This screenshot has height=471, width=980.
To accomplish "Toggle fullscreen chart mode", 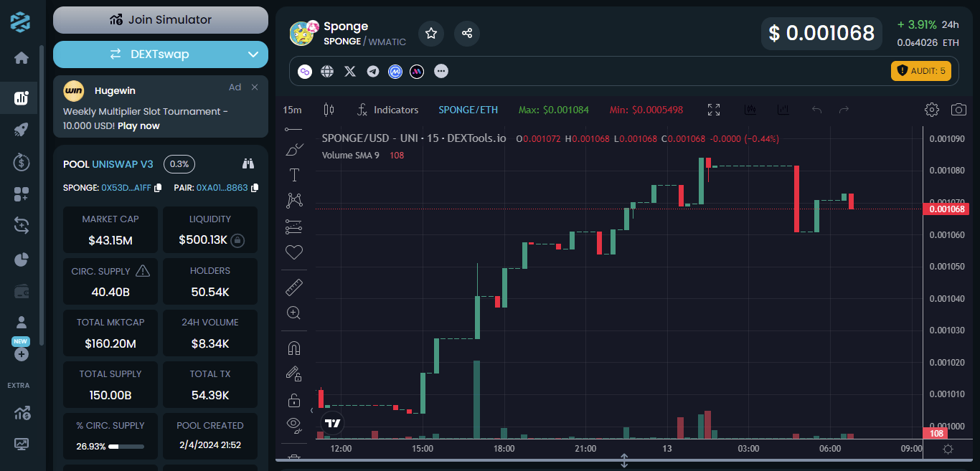I will [x=714, y=110].
